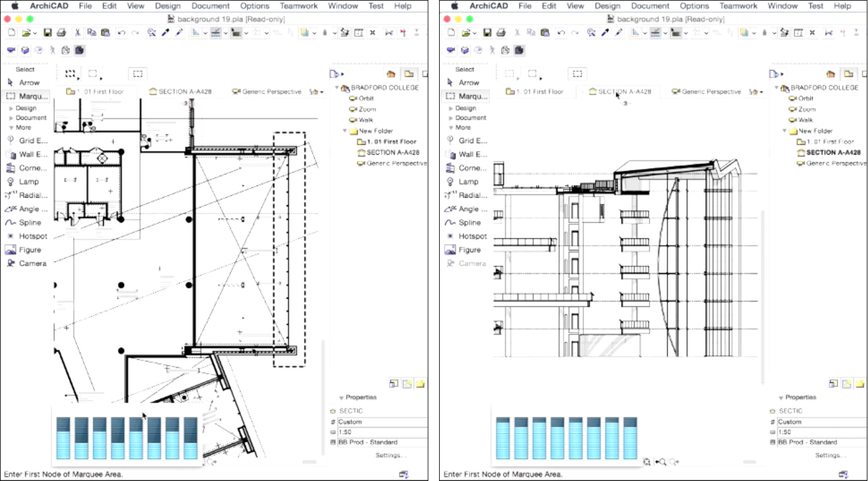Collapse the More group in left window toolbox
This screenshot has width=868, height=481.
(11, 127)
